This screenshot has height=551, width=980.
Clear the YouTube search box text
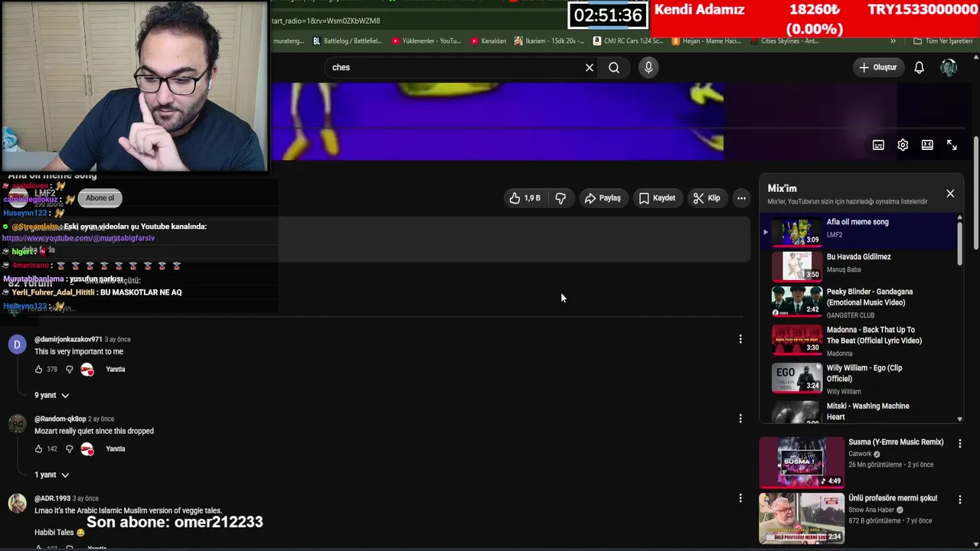click(590, 67)
